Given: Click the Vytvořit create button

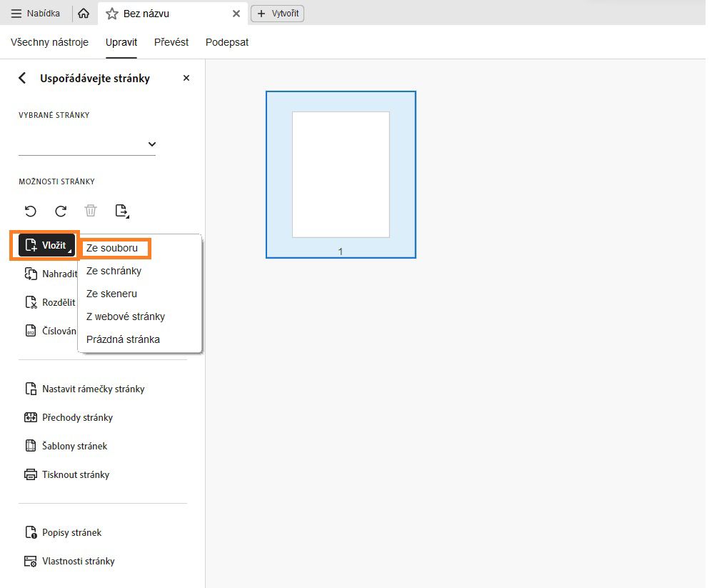Looking at the screenshot, I should (277, 14).
